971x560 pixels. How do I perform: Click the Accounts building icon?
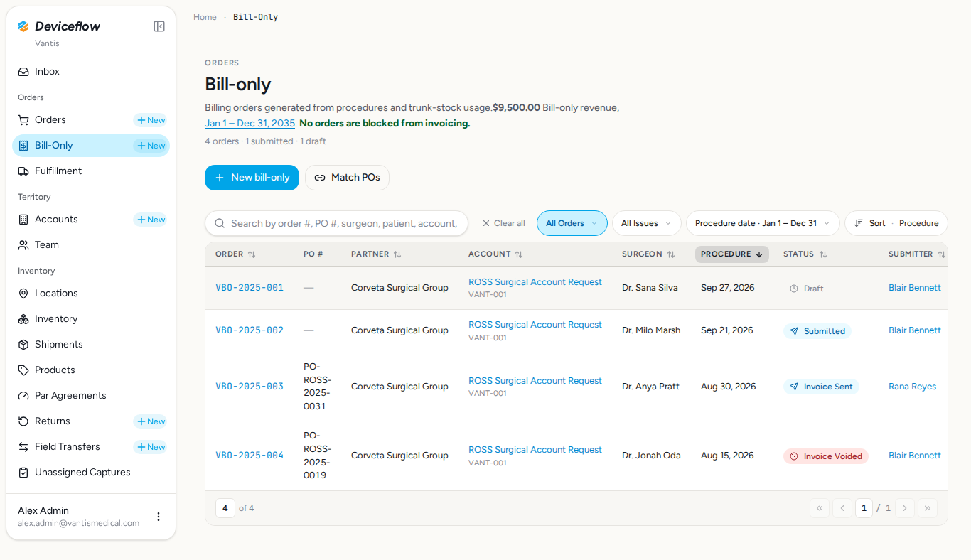23,220
